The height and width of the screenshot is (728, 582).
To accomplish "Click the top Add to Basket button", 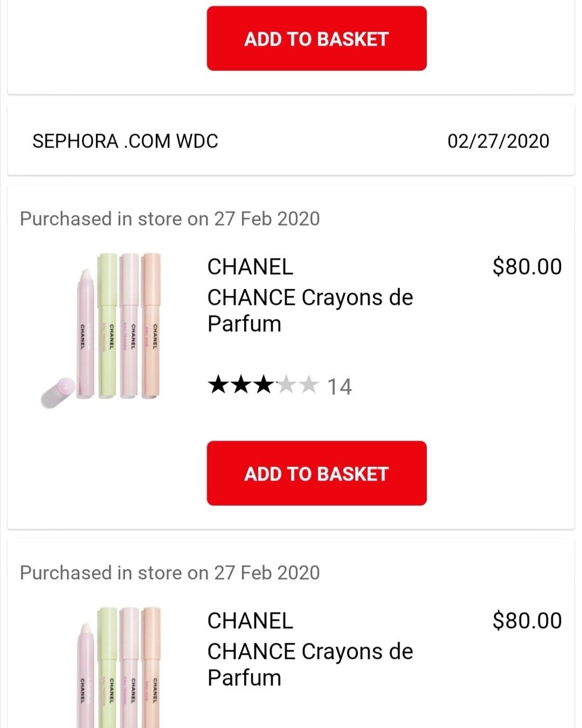I will tap(316, 38).
